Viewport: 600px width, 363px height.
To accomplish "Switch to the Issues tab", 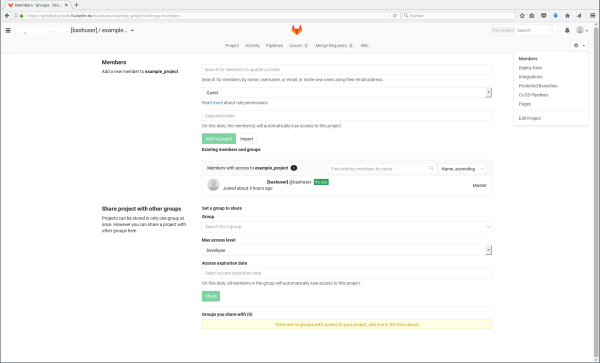I will pos(298,46).
